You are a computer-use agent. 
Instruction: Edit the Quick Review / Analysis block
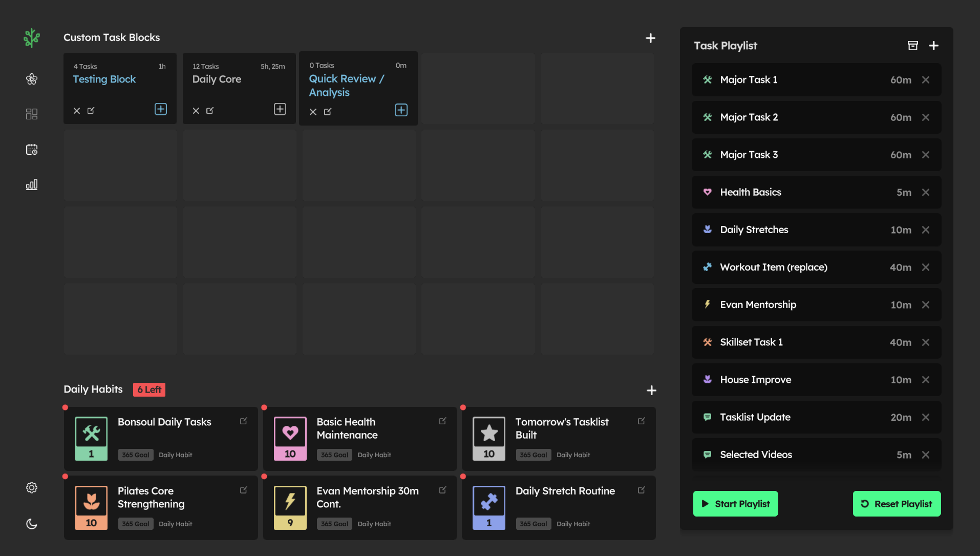(328, 111)
